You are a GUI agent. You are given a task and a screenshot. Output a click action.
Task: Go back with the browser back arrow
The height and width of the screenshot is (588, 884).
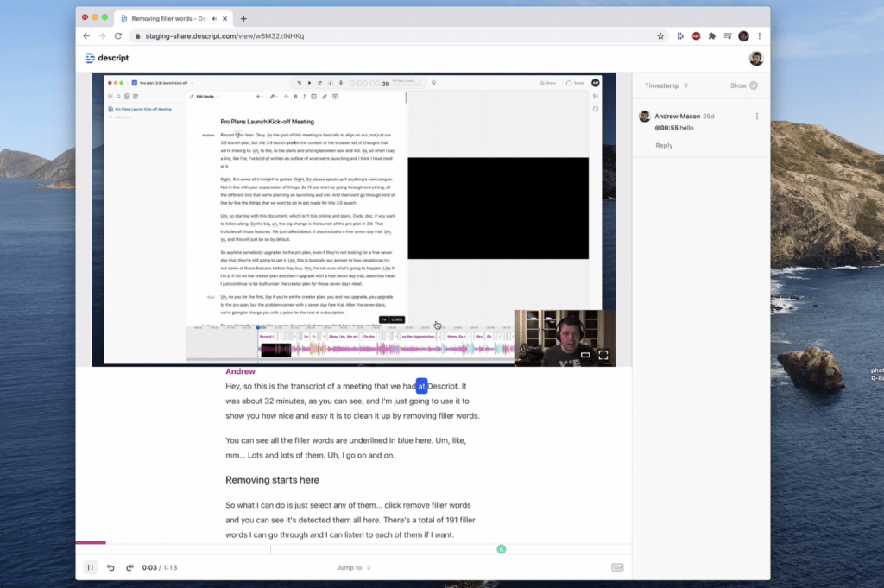[x=86, y=36]
